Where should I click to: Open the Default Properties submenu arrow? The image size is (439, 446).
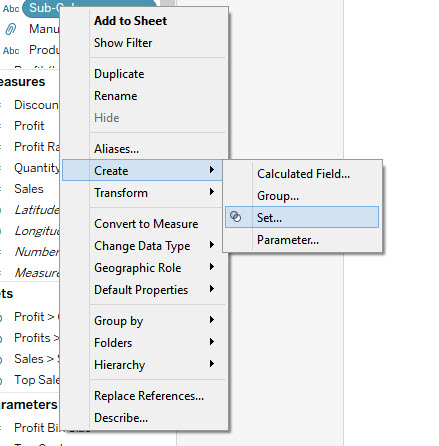[x=212, y=289]
